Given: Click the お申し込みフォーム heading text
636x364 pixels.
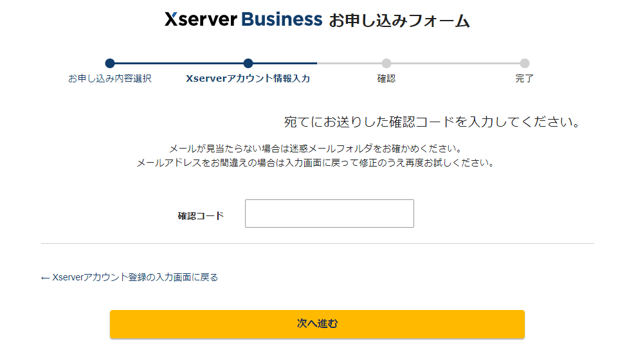Looking at the screenshot, I should click(399, 21).
